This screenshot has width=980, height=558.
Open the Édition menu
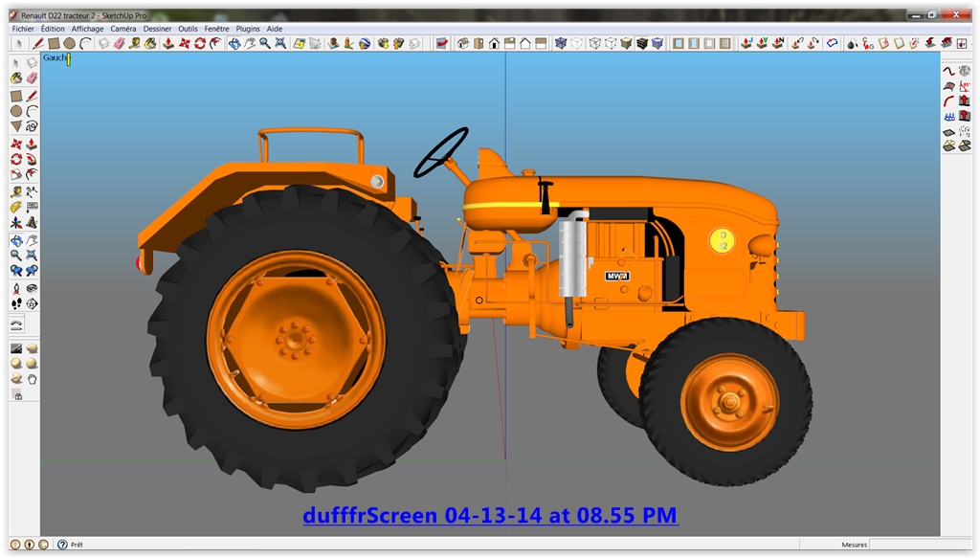point(53,29)
